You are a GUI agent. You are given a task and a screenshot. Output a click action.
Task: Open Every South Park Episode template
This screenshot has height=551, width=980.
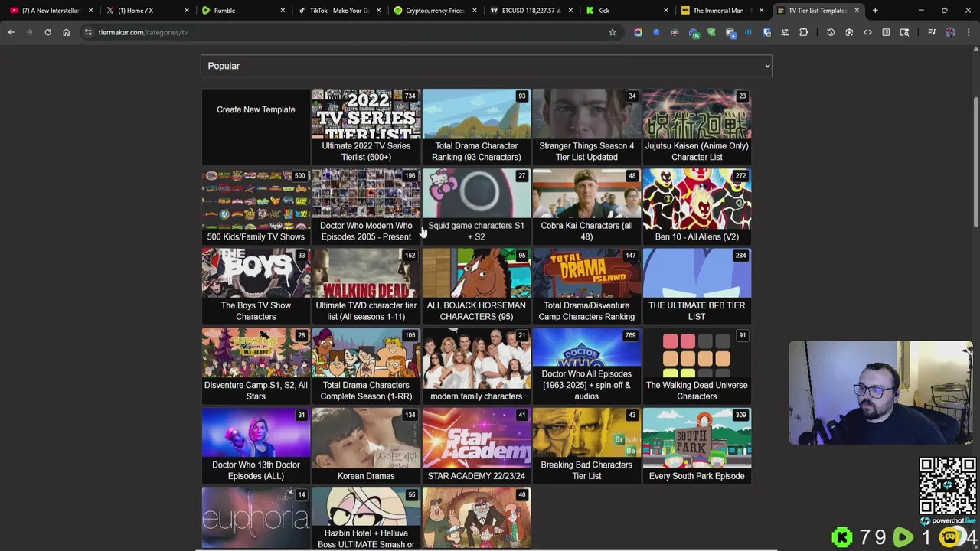(697, 445)
